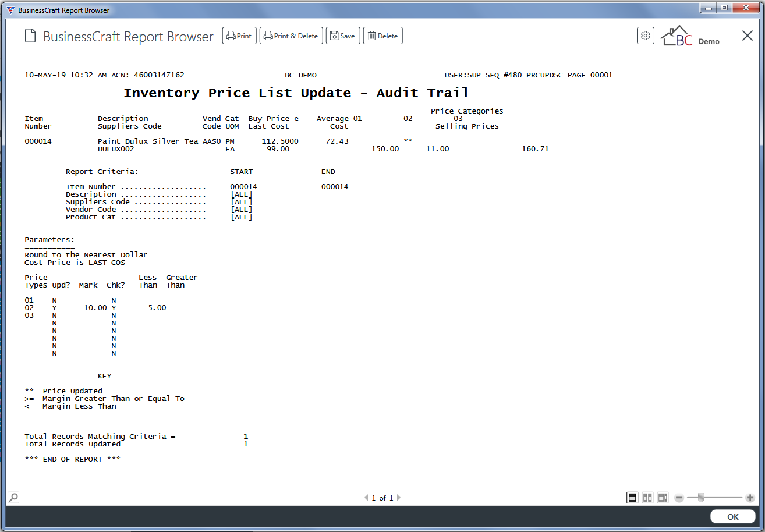765x532 pixels.
Task: Click 'Total Records Matching Criteria =' line
Action: pos(100,437)
